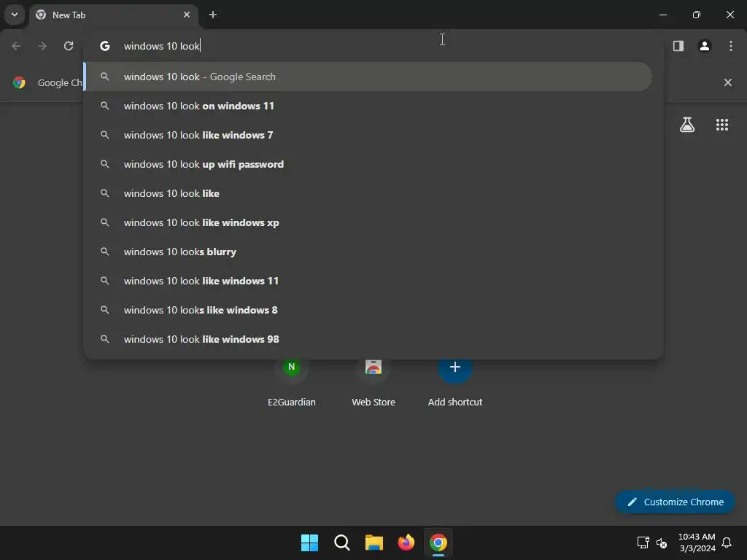Reload the page
This screenshot has width=747, height=560.
click(x=69, y=46)
